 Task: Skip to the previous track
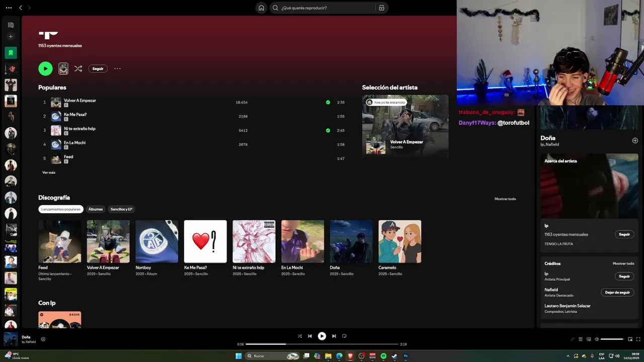point(310,336)
